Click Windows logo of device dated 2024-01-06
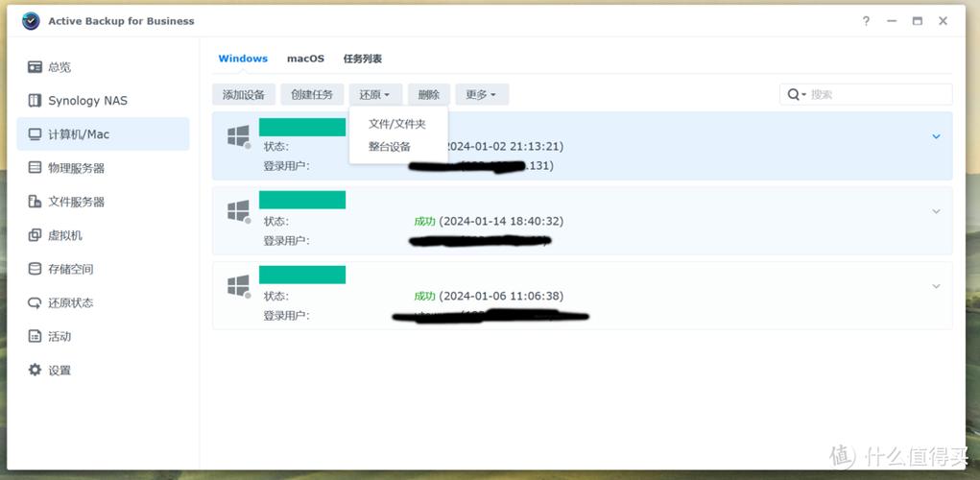 pyautogui.click(x=238, y=286)
